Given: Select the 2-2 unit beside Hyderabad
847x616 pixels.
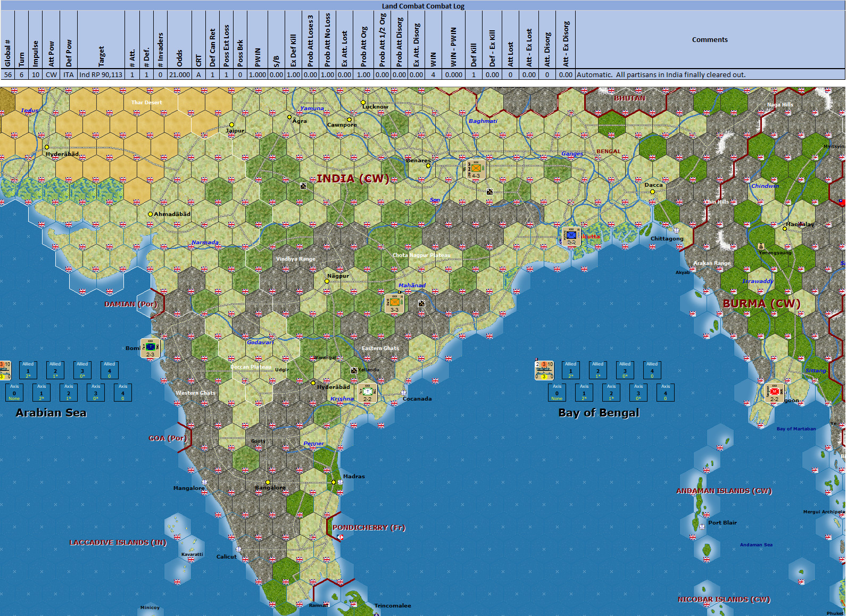Looking at the screenshot, I should coord(367,393).
